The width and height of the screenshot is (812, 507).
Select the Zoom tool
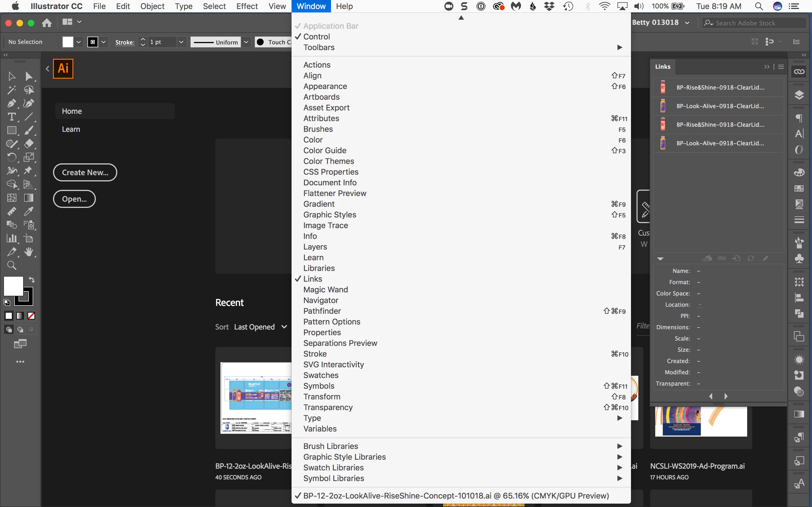(x=11, y=266)
